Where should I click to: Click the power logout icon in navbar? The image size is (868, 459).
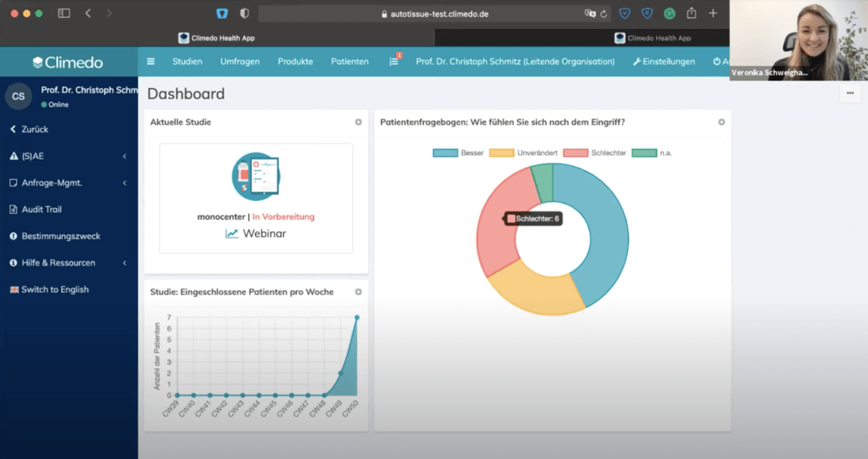(x=717, y=62)
